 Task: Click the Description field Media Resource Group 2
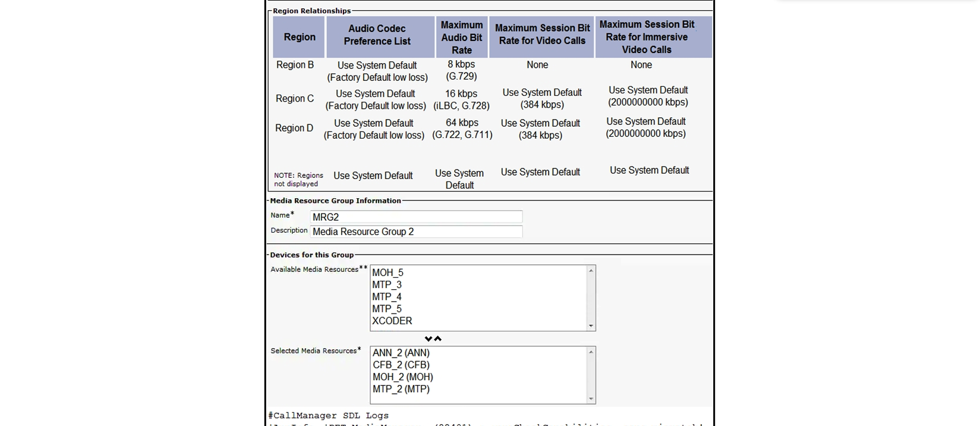point(416,232)
